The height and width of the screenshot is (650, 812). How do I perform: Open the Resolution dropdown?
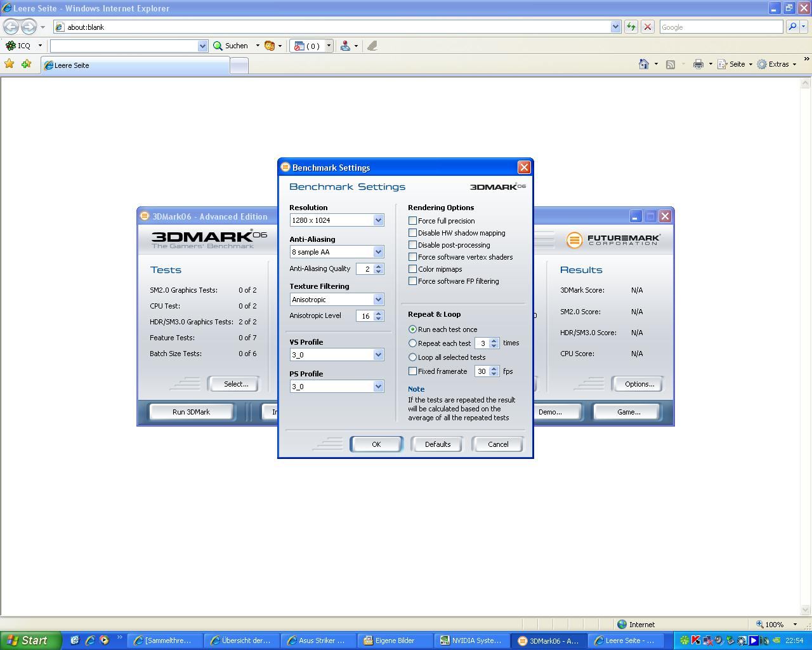(x=378, y=220)
